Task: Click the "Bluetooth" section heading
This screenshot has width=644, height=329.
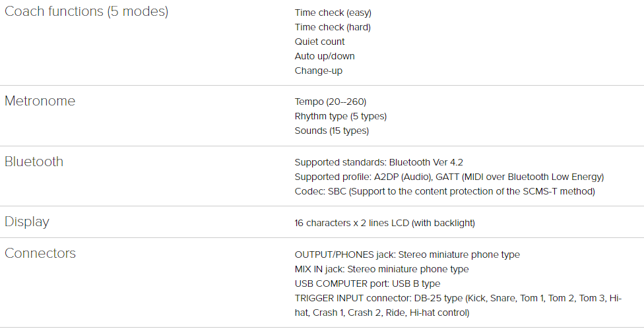Action: [x=34, y=162]
